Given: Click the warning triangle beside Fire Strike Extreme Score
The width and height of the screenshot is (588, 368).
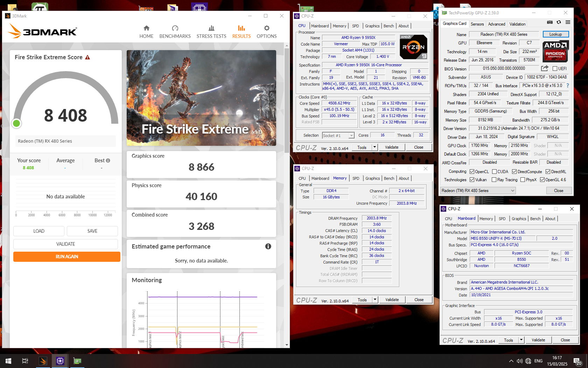Looking at the screenshot, I should [x=87, y=57].
